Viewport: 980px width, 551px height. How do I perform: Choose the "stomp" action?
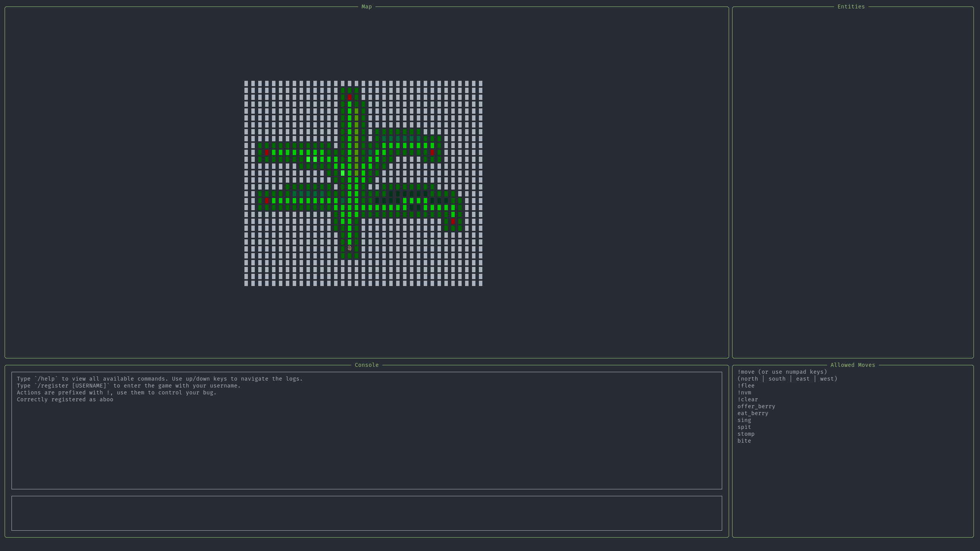746,434
